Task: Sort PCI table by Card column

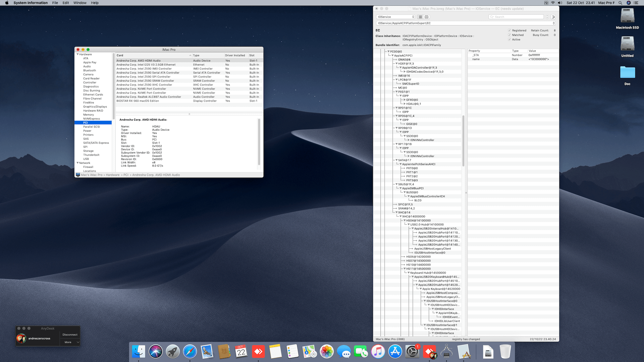Action: [x=154, y=55]
